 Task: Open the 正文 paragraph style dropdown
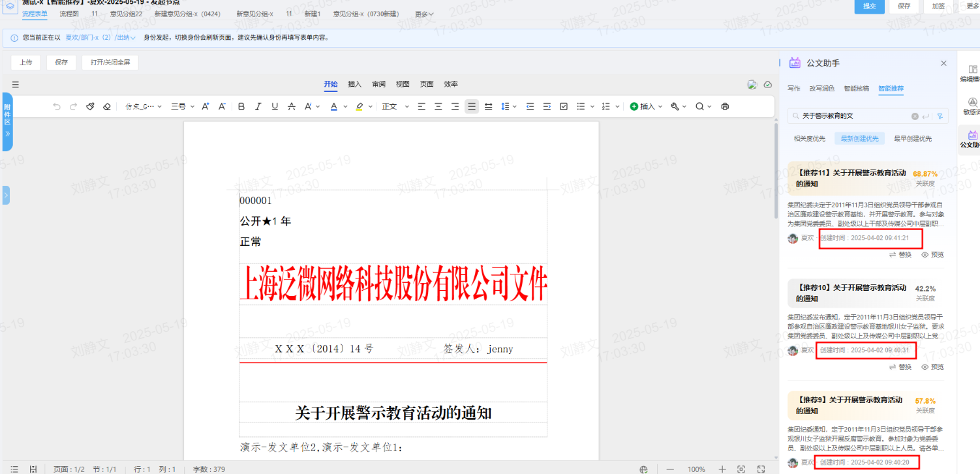click(x=396, y=106)
